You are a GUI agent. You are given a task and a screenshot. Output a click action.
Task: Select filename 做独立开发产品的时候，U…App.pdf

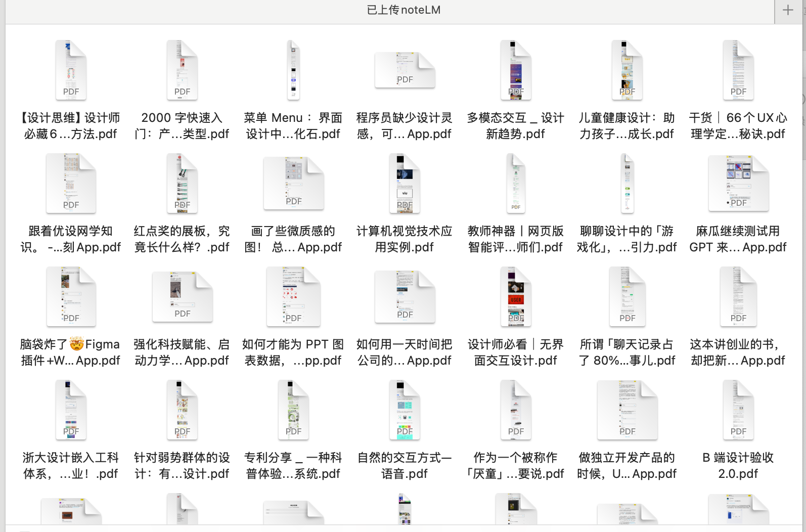(x=627, y=466)
